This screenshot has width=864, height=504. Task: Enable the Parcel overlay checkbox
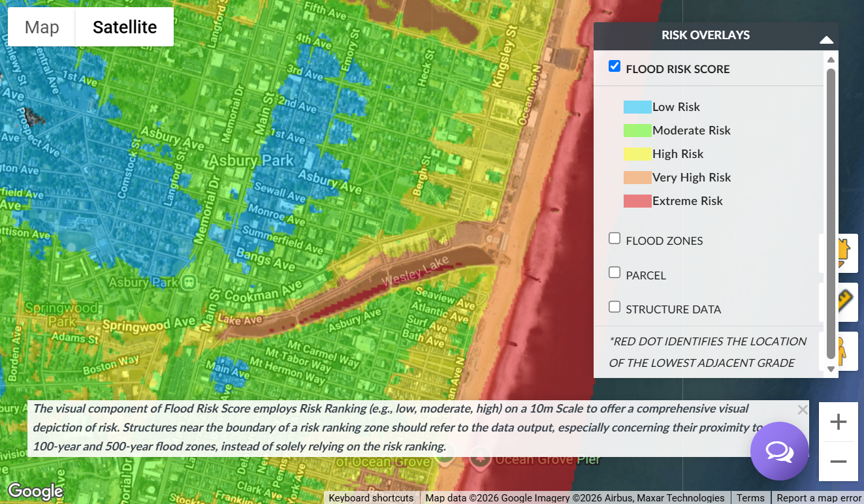[614, 272]
